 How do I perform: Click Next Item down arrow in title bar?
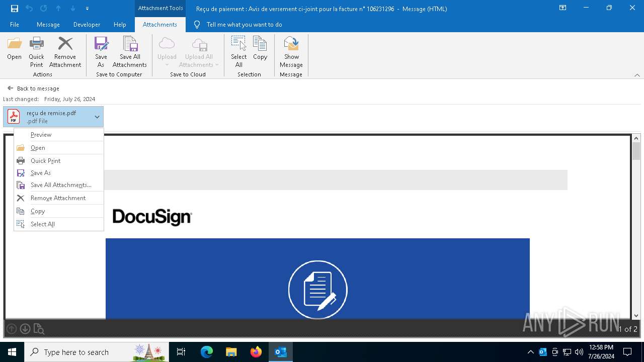[73, 9]
